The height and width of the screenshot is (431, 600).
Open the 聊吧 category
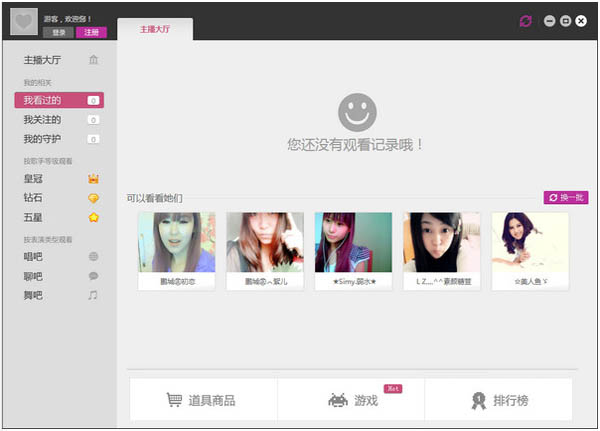[x=59, y=276]
